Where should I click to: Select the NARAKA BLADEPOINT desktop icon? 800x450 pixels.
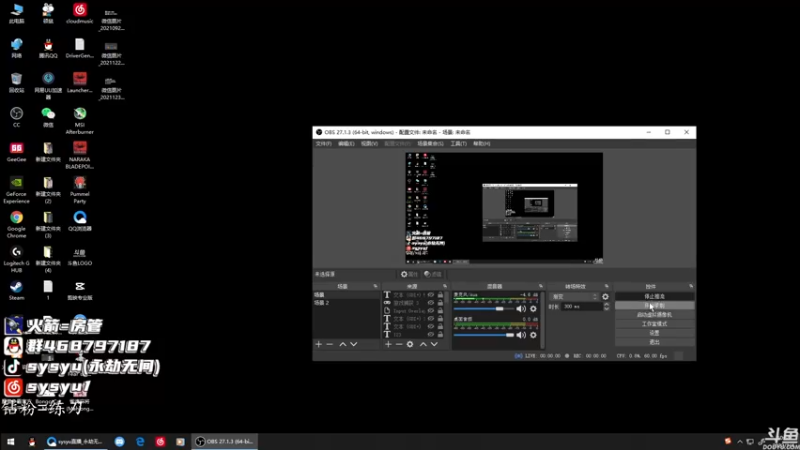[80, 155]
